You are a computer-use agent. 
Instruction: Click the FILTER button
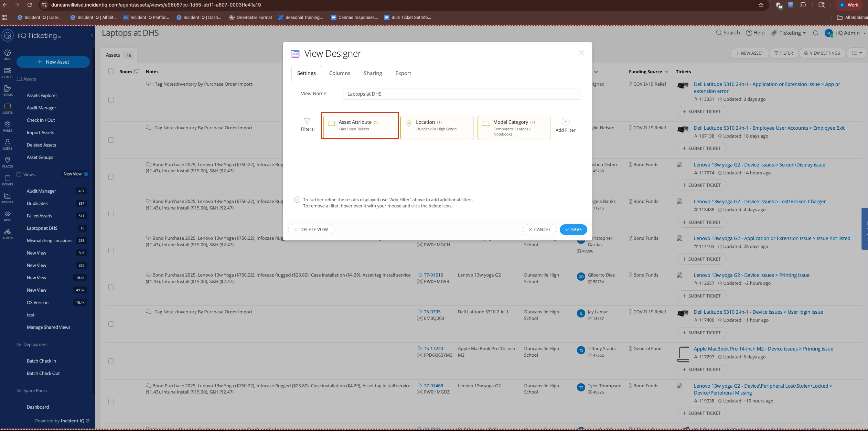783,53
